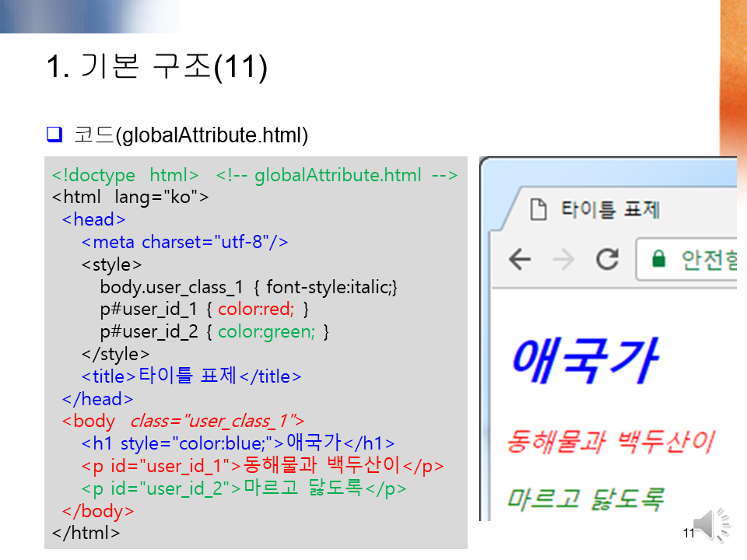
Task: Click the address bar showing '안전함'
Action: click(686, 260)
